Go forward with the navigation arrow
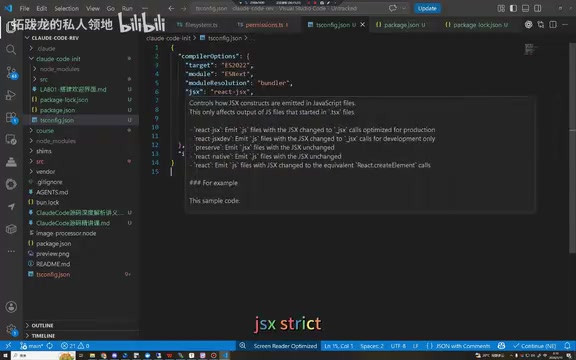This screenshot has height=360, width=576. pyautogui.click(x=183, y=8)
